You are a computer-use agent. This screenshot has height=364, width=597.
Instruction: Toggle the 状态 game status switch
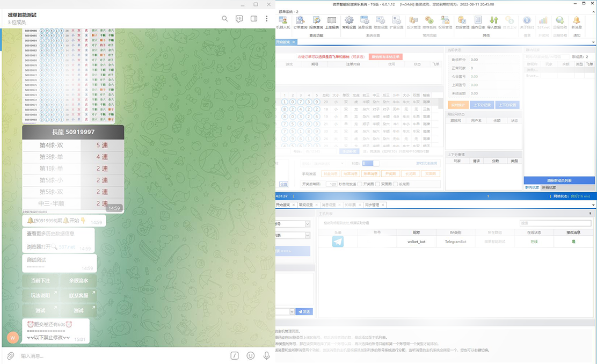pos(370,163)
